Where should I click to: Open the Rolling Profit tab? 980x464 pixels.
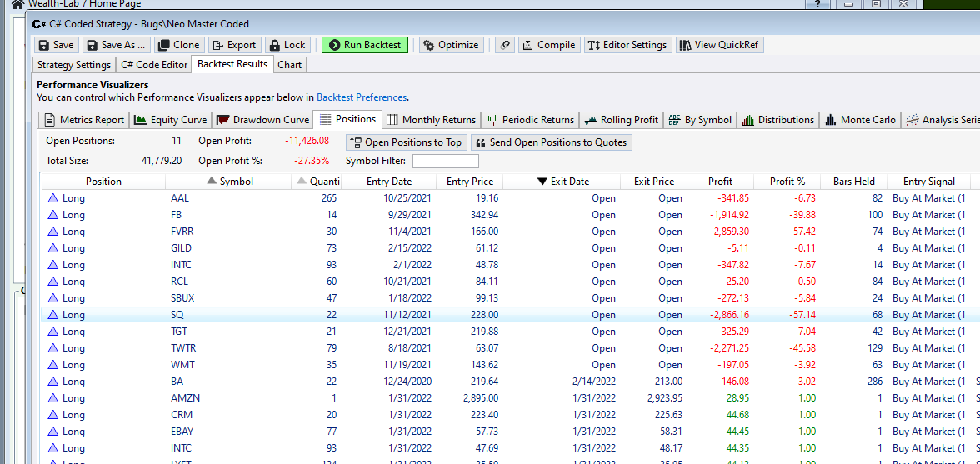point(622,120)
